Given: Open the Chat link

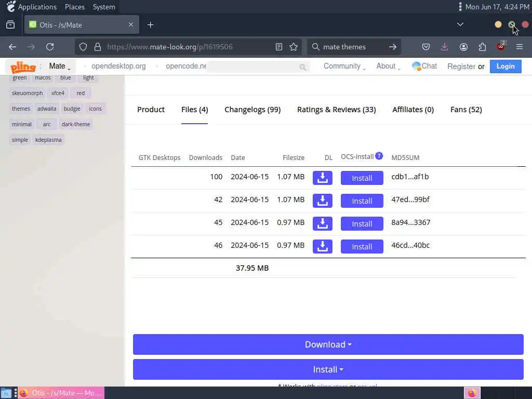Looking at the screenshot, I should (424, 66).
